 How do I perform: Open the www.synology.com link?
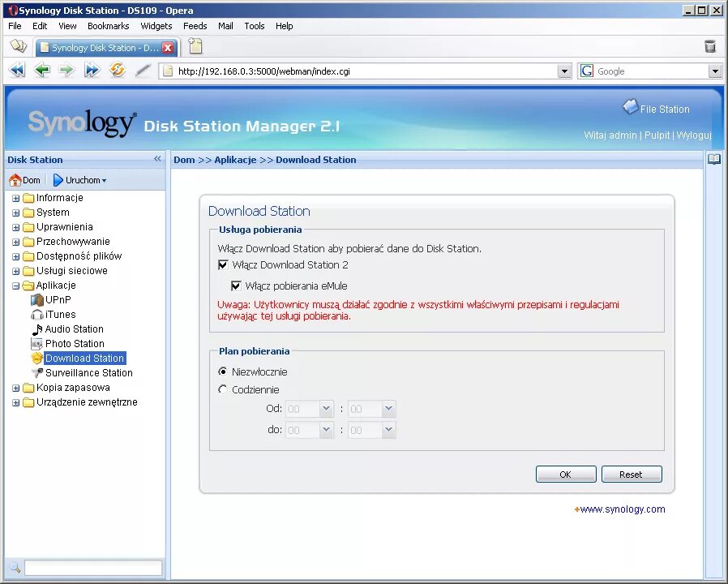pyautogui.click(x=622, y=509)
